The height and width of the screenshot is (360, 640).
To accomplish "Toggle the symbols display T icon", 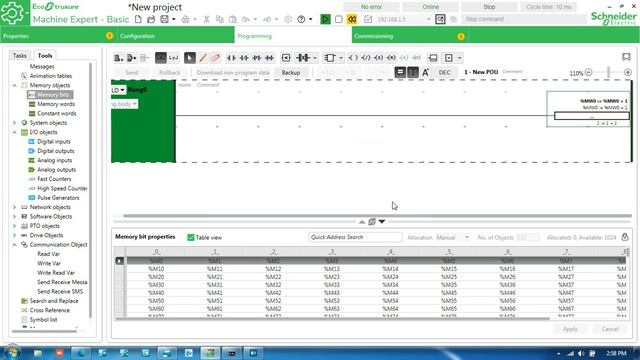I will [413, 72].
